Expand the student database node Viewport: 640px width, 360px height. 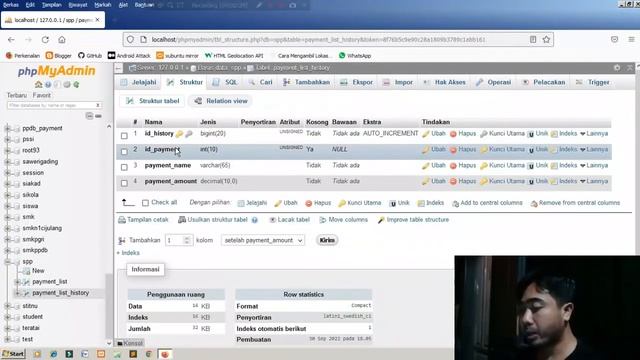click(7, 317)
